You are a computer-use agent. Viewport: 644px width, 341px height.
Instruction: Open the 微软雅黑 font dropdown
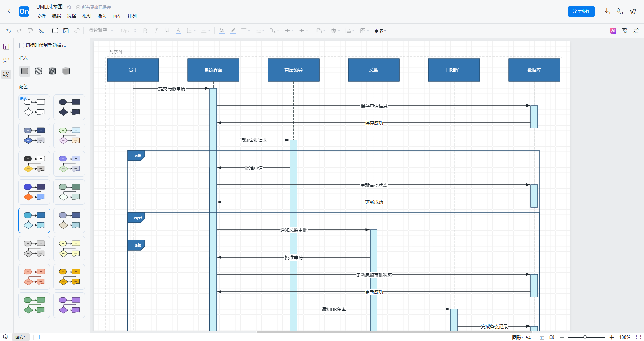click(x=101, y=31)
